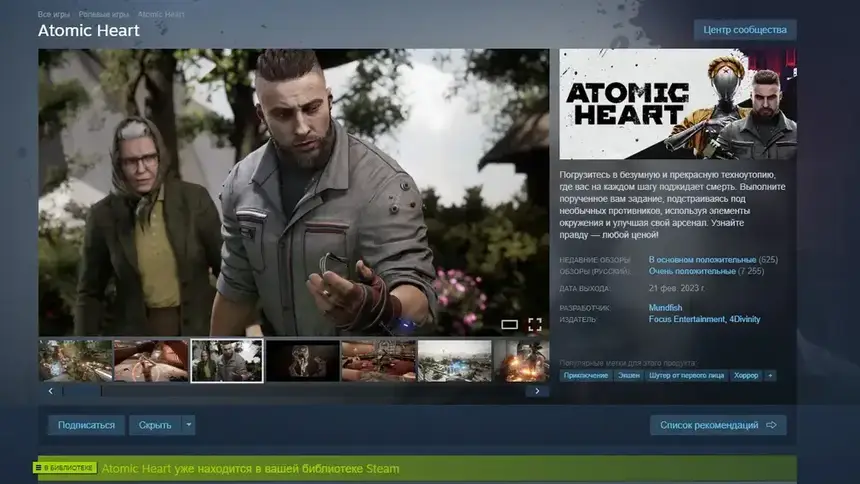Click plus button to add tags

[x=770, y=375]
